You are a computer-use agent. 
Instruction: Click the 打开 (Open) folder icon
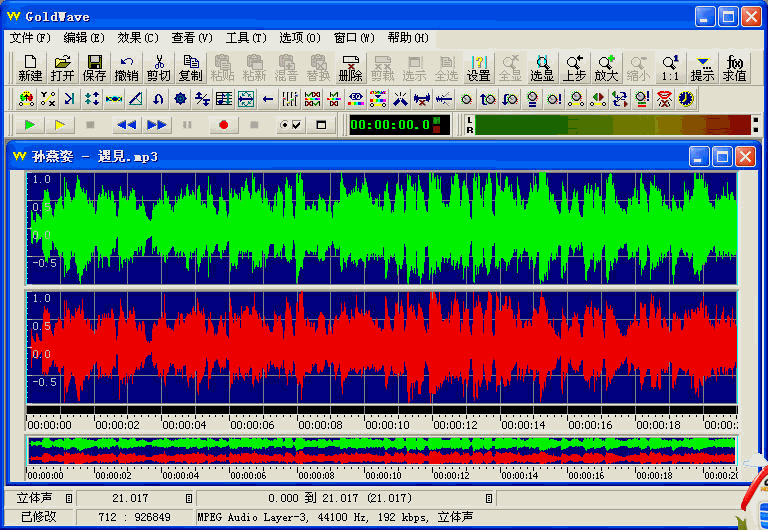click(62, 68)
